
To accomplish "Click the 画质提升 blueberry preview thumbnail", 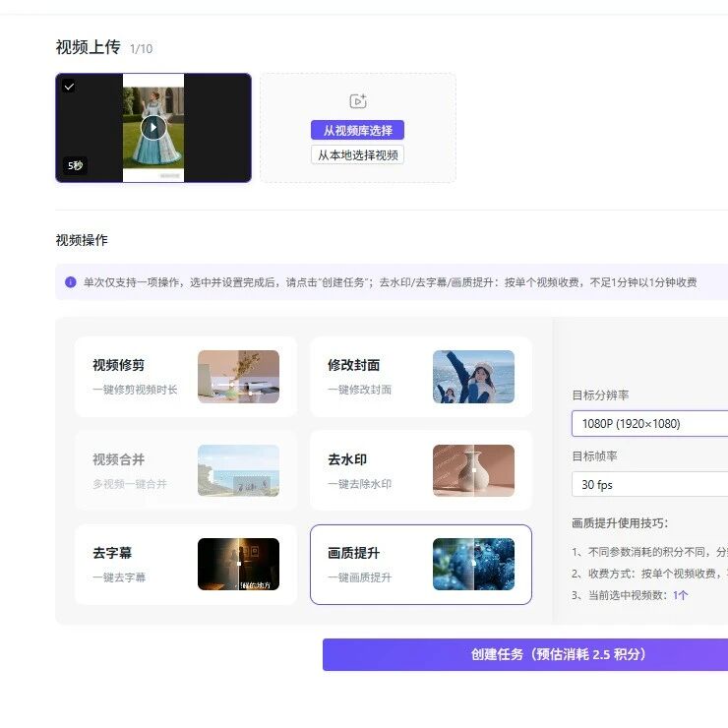I will click(473, 564).
